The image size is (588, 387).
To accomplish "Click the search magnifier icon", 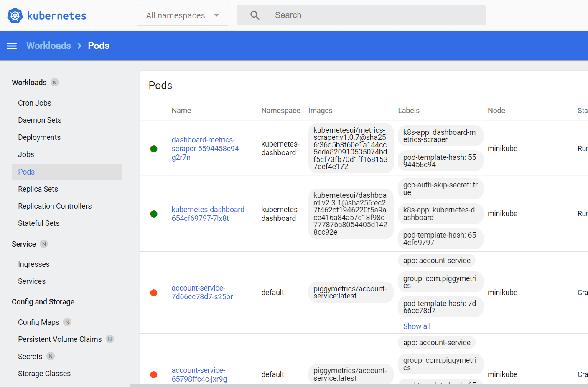I will point(255,15).
